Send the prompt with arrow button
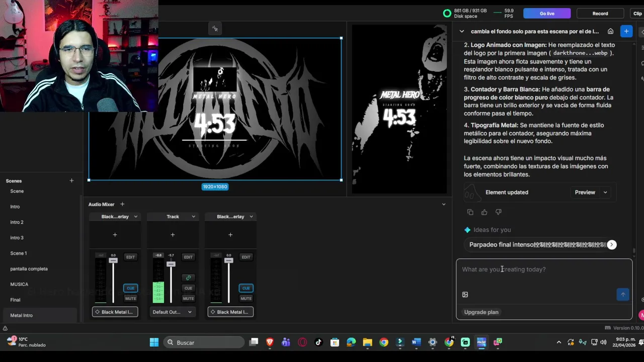Viewport: 644px width, 362px height. point(623,295)
